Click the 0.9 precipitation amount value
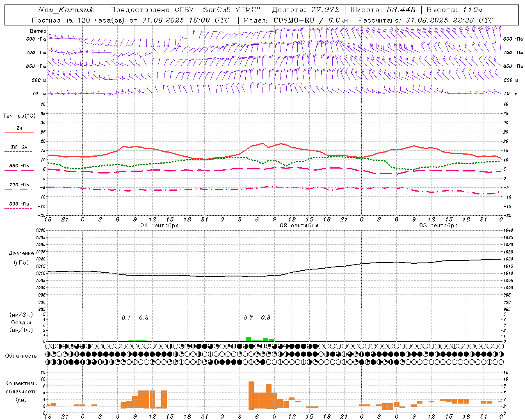 click(266, 318)
